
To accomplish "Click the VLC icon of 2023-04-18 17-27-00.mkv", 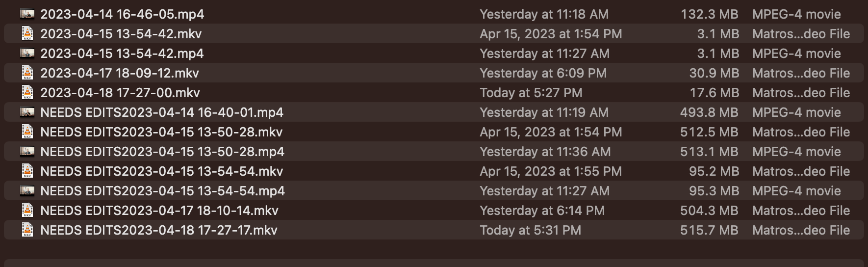I will (27, 92).
